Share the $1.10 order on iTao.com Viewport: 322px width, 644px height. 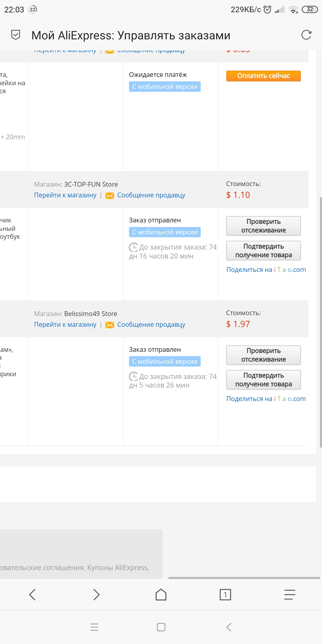266,270
